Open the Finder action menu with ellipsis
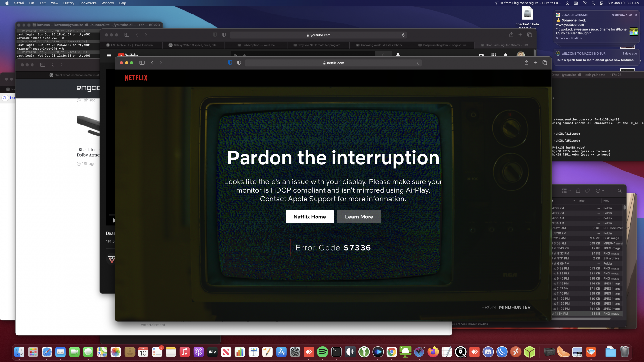Image resolution: width=644 pixels, height=362 pixels. pos(600,191)
